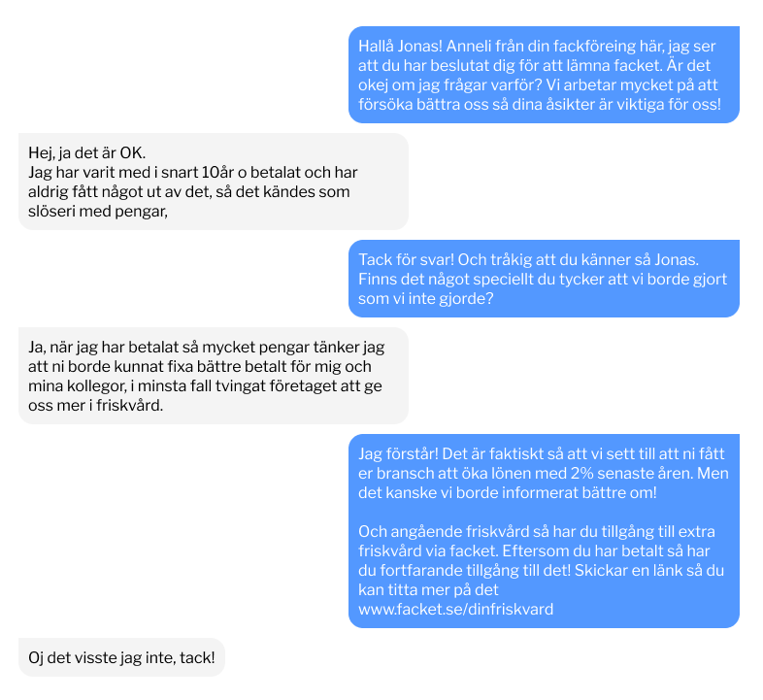The width and height of the screenshot is (763, 700).
Task: Click the text 'som vi inte gjorde?'
Action: pyautogui.click(x=426, y=298)
